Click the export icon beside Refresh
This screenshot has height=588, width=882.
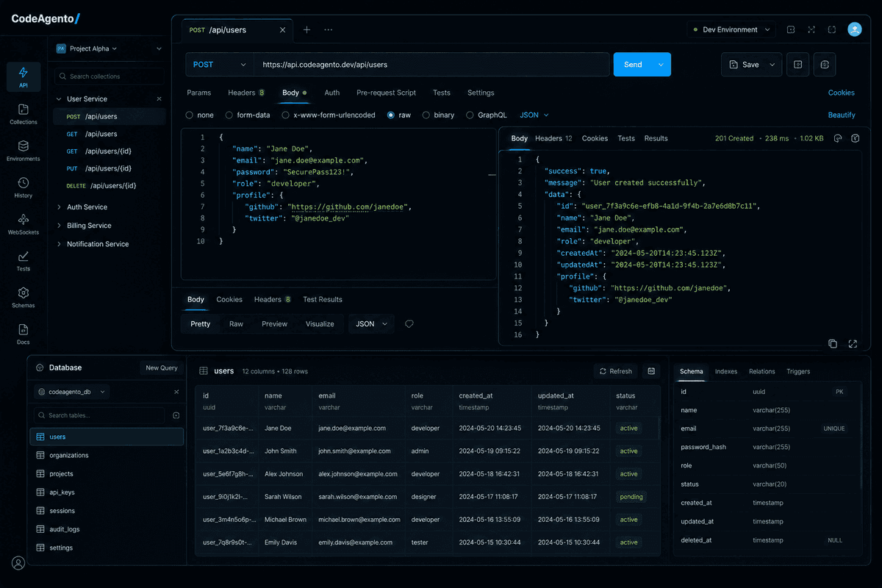(651, 371)
